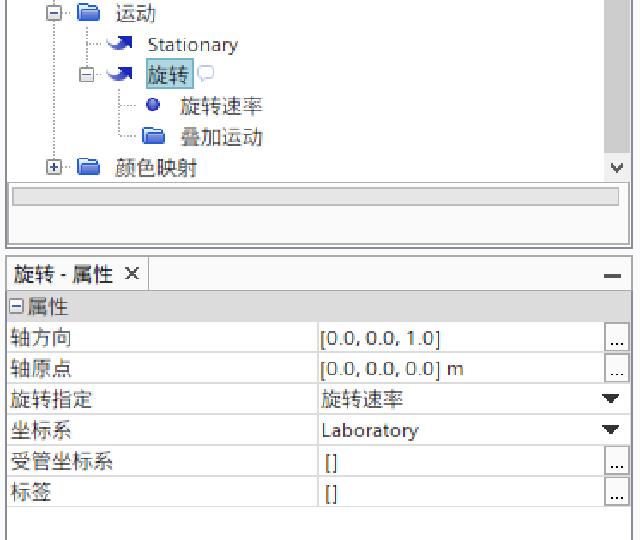
Task: Click the 运动 folder icon
Action: tap(88, 12)
